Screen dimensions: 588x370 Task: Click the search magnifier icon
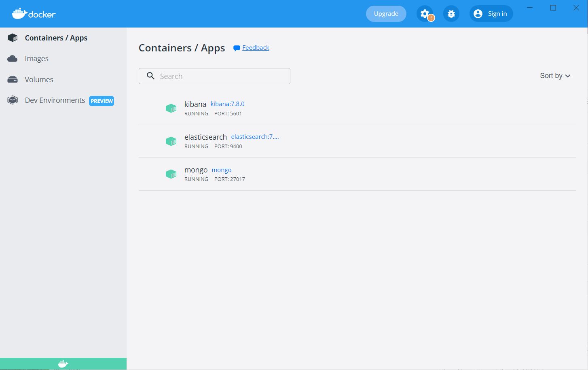[x=151, y=76]
